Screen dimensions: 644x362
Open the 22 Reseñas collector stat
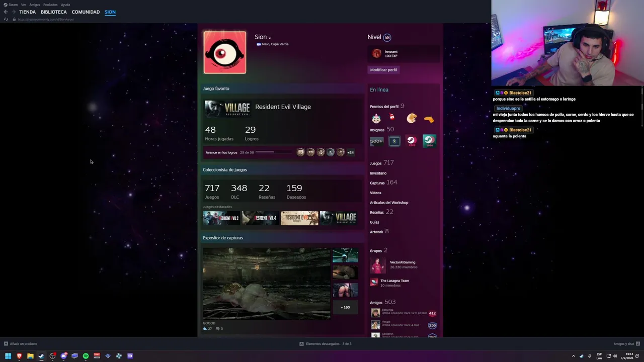267,191
